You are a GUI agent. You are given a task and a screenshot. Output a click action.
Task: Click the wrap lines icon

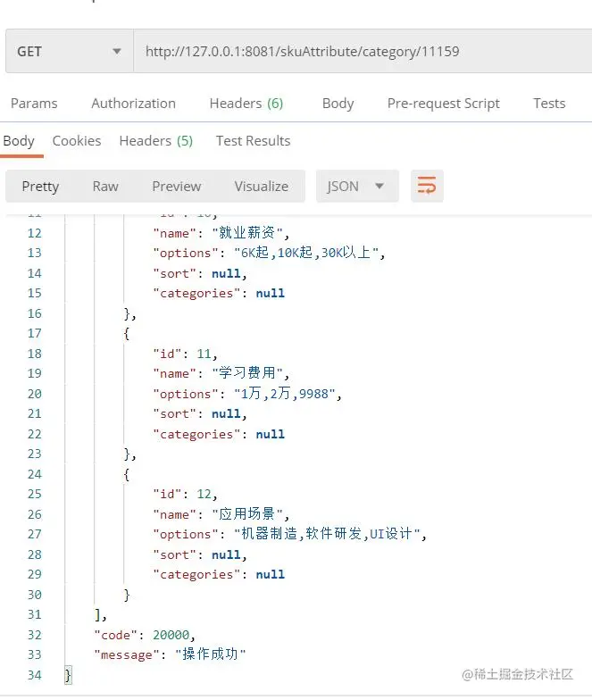427,186
